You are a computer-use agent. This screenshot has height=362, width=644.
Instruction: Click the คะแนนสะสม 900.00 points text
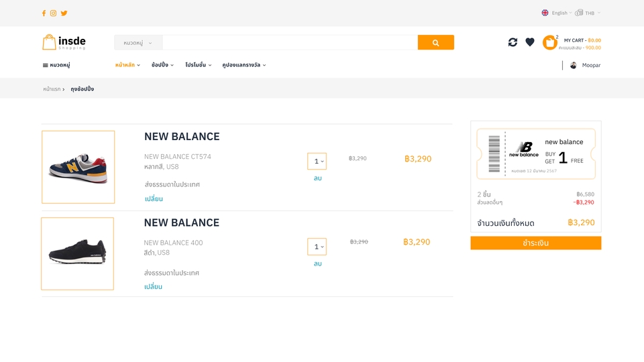coord(580,48)
